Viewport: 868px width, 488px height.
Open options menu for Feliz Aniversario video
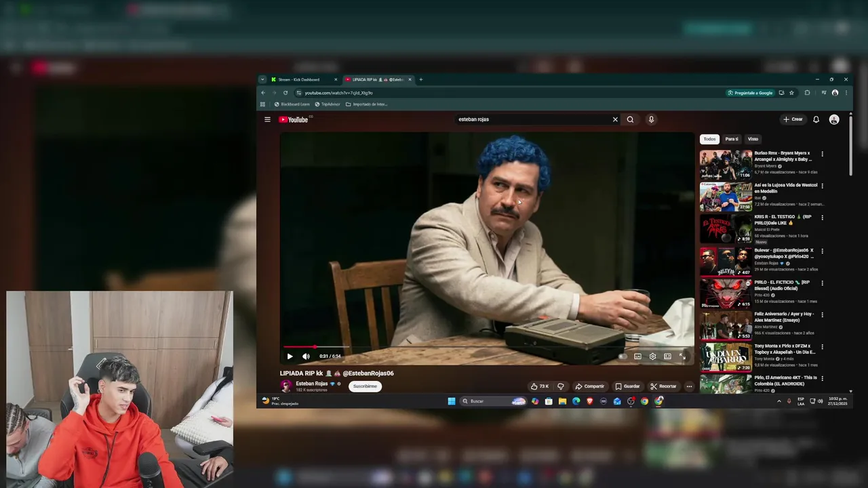coord(823,314)
